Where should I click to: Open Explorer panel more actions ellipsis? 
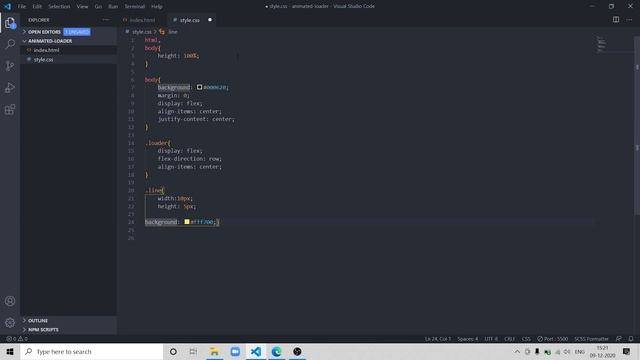[x=106, y=20]
